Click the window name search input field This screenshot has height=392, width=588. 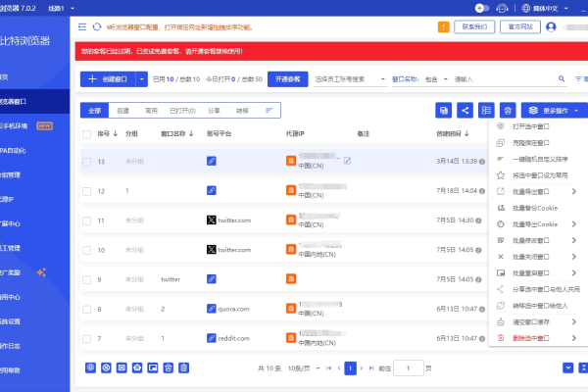point(503,79)
